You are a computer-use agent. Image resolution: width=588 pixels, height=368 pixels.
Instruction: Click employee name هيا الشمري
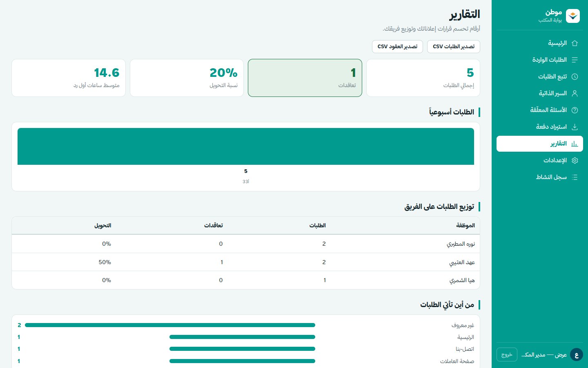click(x=462, y=280)
